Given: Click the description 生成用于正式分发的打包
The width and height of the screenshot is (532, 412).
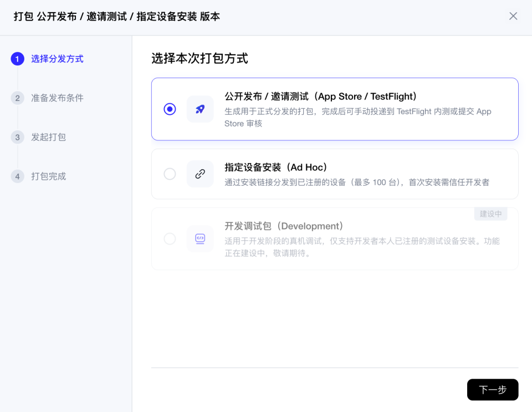Looking at the screenshot, I should (357, 118).
